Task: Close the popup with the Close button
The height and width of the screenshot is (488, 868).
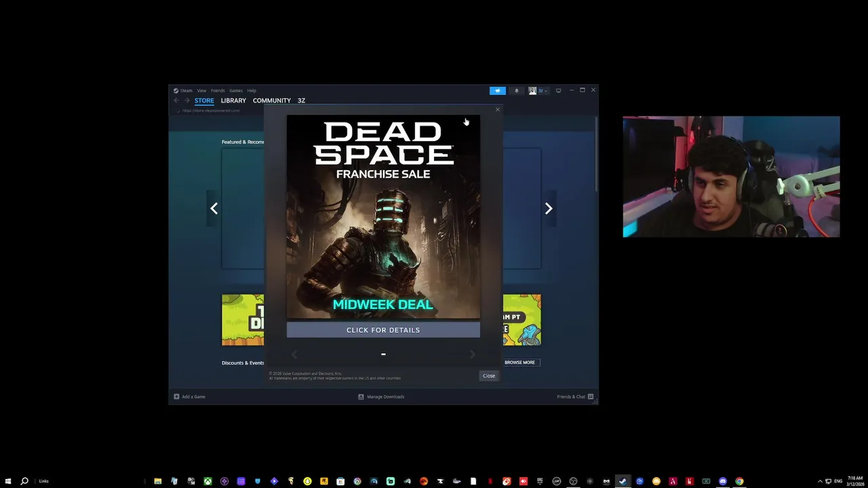Action: point(489,375)
